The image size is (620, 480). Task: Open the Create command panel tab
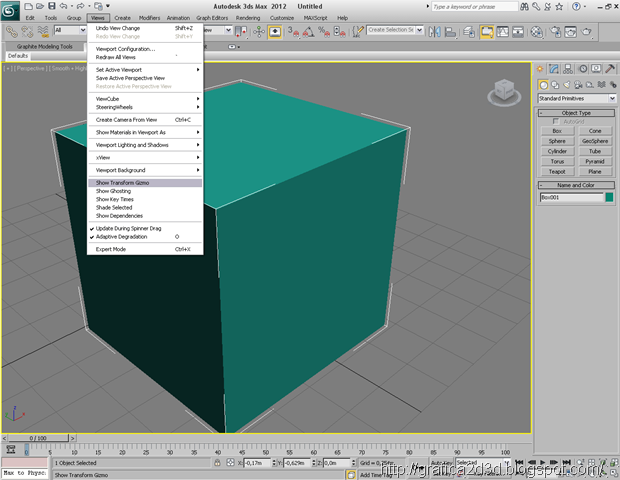pos(541,69)
